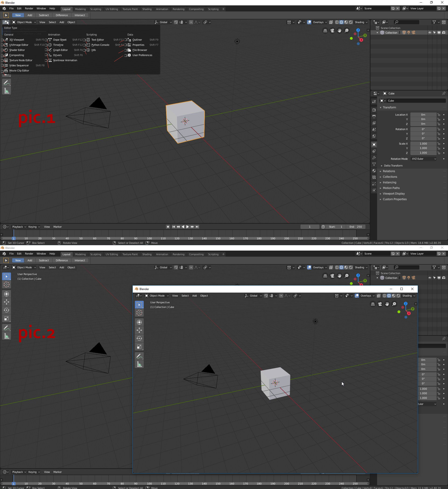
Task: Select the Move tool in floating window toolbar
Action: point(139,330)
